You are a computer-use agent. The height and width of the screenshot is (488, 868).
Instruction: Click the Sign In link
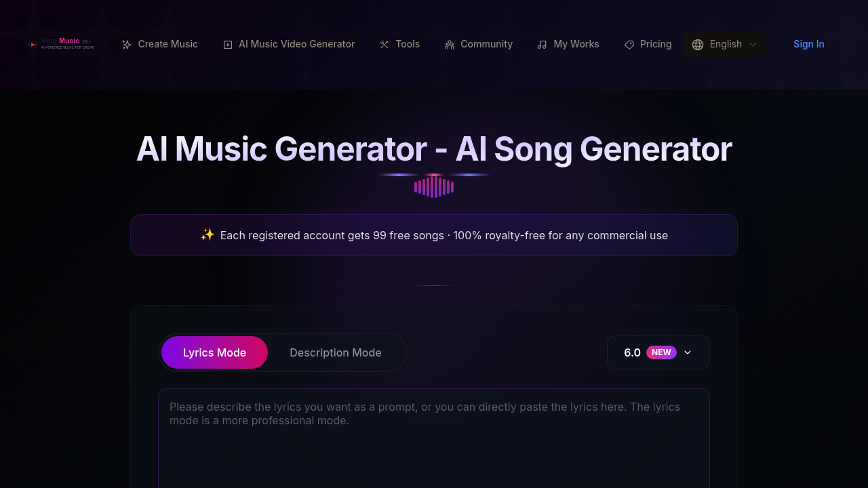click(x=808, y=44)
